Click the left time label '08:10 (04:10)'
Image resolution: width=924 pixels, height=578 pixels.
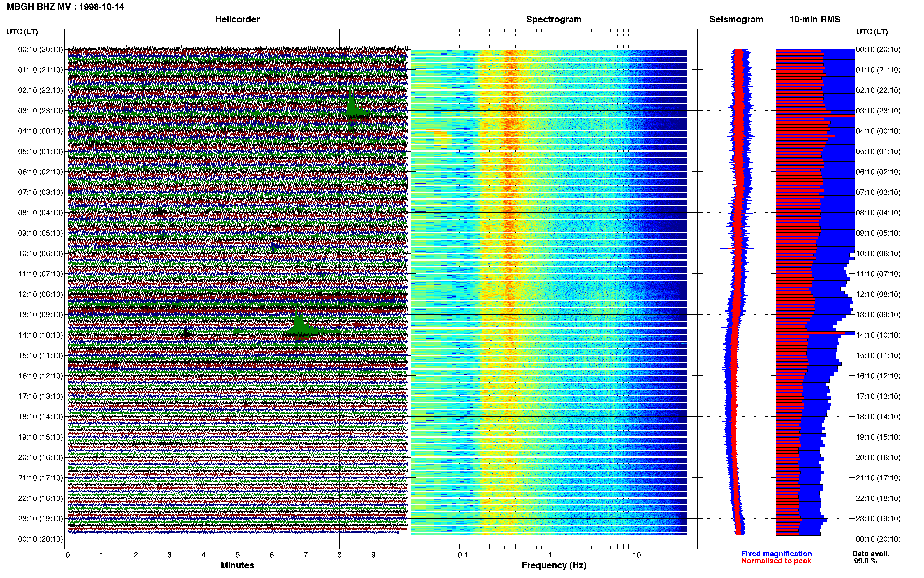41,213
